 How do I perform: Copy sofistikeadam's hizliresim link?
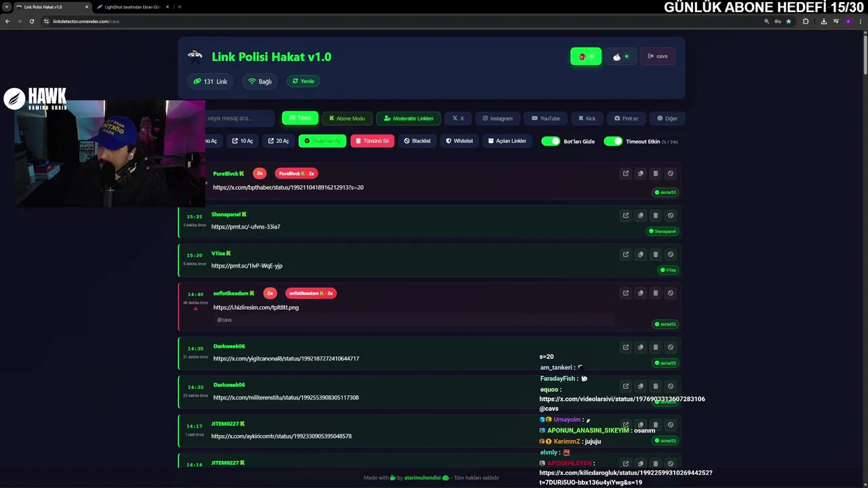click(640, 293)
